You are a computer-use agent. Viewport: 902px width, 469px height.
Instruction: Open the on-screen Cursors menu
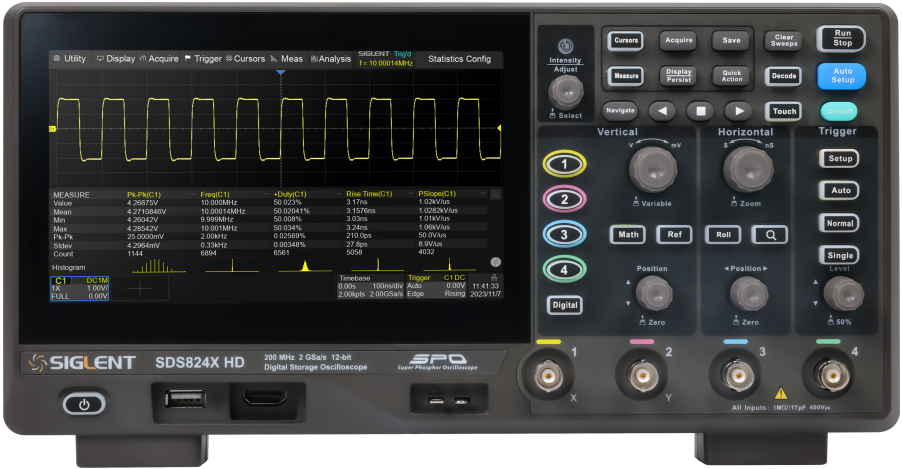[245, 59]
